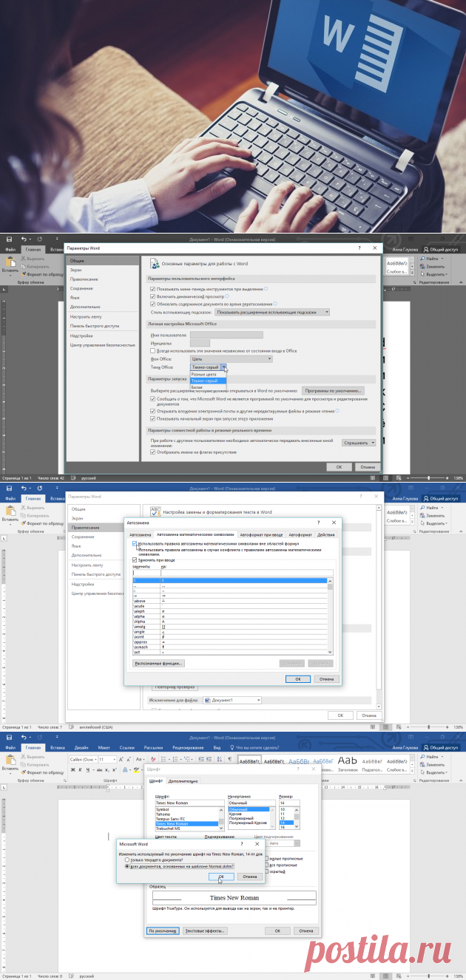This screenshot has width=466, height=980.
Task: Click 'Программы по умолчанию...' button
Action: click(333, 390)
